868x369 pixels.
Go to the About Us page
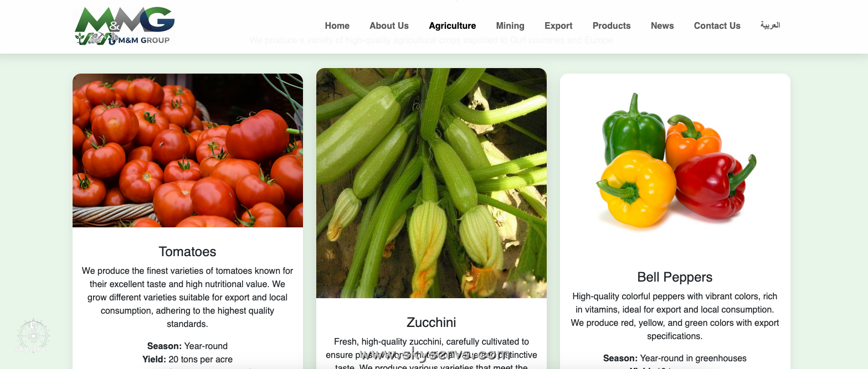[389, 25]
